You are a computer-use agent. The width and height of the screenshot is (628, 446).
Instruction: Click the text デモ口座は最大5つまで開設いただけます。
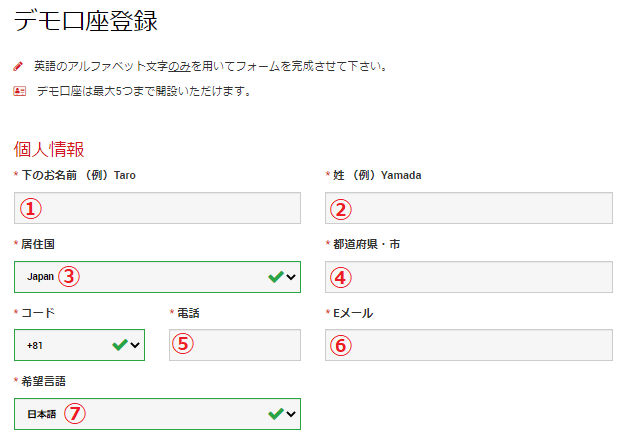coord(144,91)
